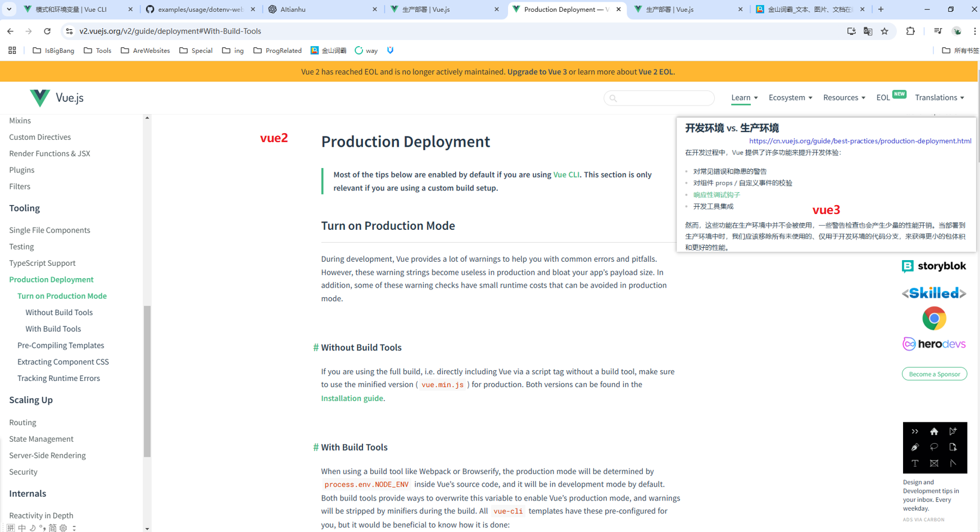Open Render Functions & JSX in sidebar

[x=49, y=153]
